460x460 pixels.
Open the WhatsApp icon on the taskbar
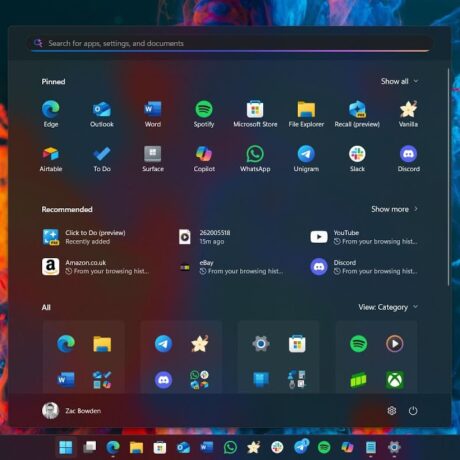point(230,447)
